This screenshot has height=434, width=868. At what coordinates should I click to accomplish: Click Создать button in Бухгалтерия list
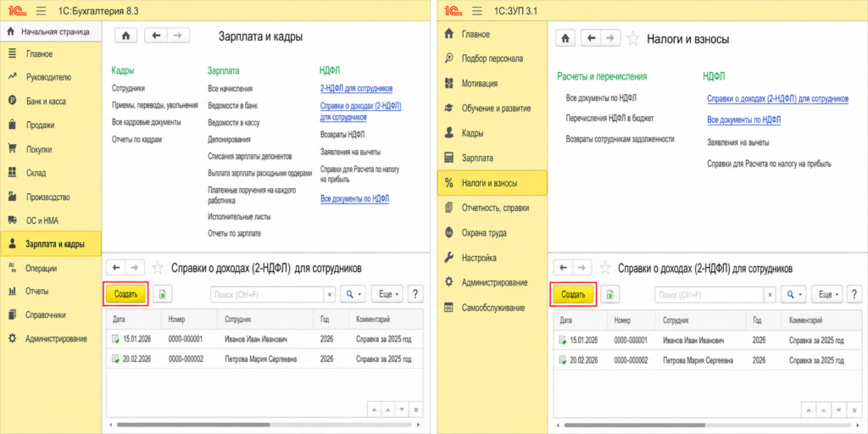(x=125, y=294)
